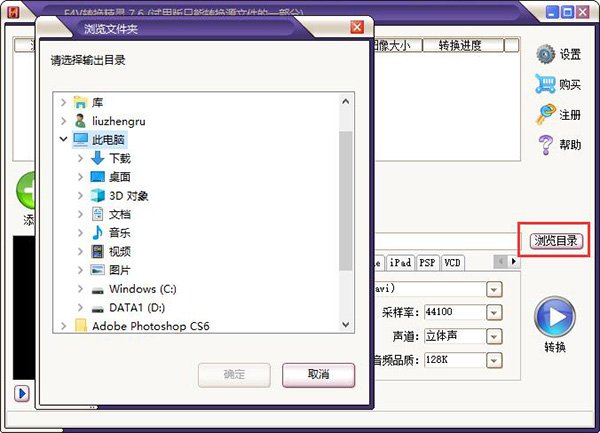The width and height of the screenshot is (600, 433).
Task: Click the output directory path field
Action: 447,241
